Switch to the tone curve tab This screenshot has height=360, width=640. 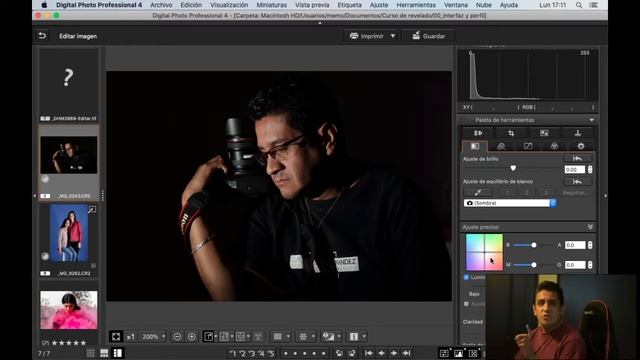pyautogui.click(x=528, y=146)
